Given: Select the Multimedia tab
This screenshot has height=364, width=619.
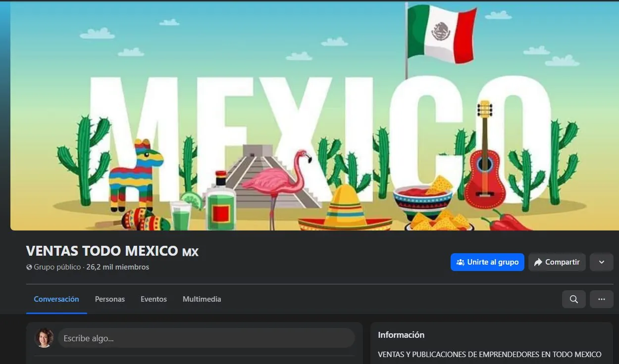Looking at the screenshot, I should tap(202, 299).
